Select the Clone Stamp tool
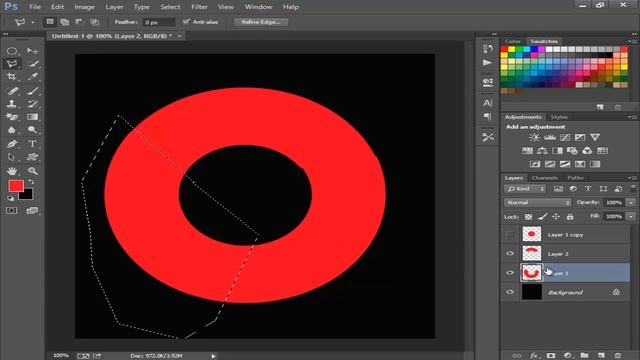Image resolution: width=640 pixels, height=360 pixels. pyautogui.click(x=12, y=104)
